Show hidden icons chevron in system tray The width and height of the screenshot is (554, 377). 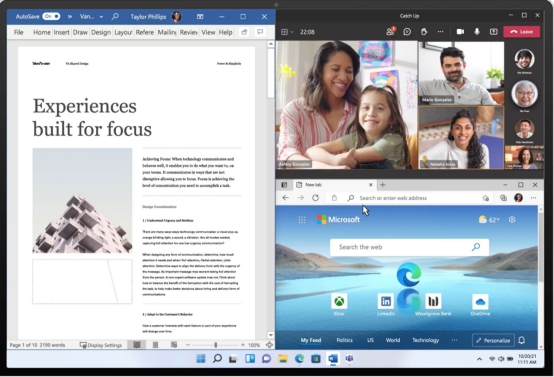[x=479, y=359]
